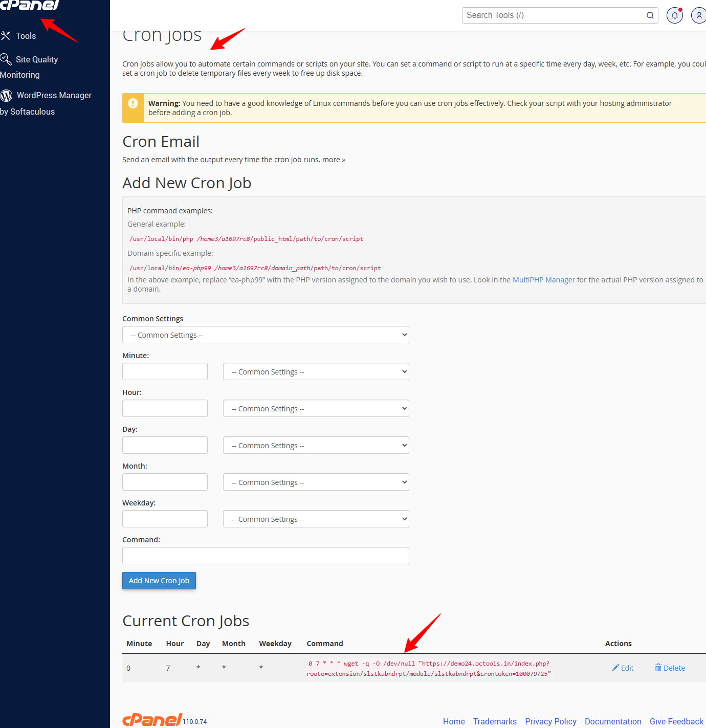Screen dimensions: 706x728
Task: Open the Weekday Common Settings dropdown
Action: (316, 519)
